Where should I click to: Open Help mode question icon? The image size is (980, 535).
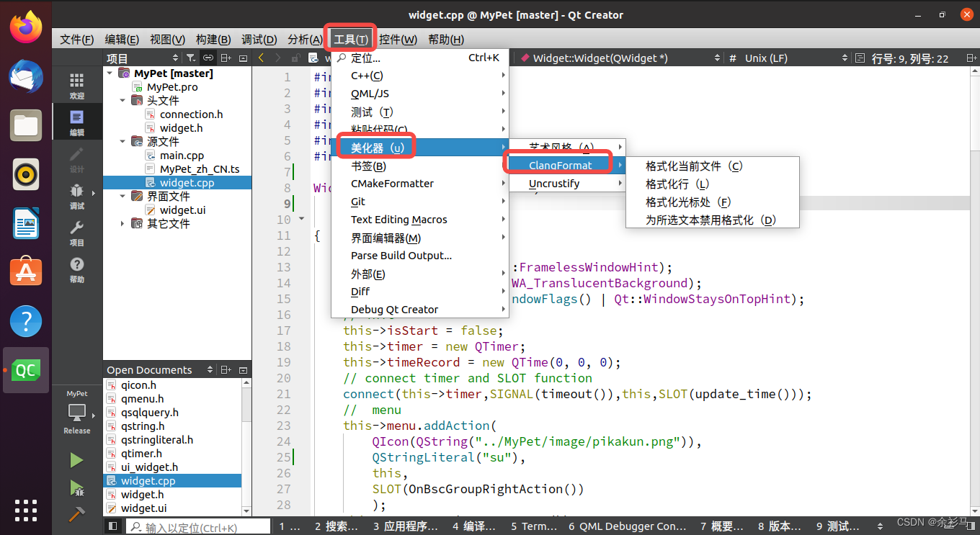pos(76,269)
